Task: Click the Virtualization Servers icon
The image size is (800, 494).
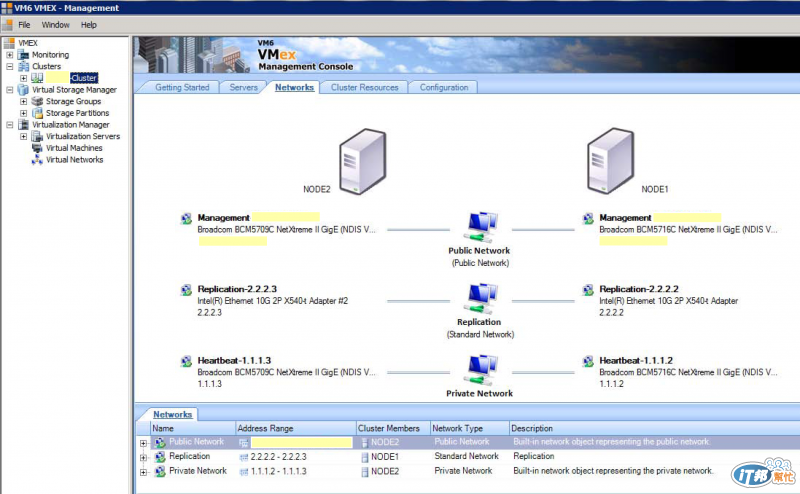Action: pos(37,136)
